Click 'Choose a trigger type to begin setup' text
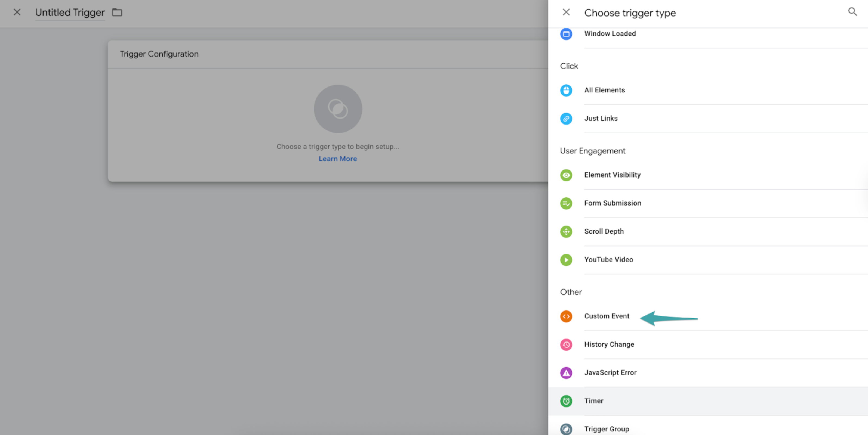Image resolution: width=868 pixels, height=435 pixels. (338, 147)
